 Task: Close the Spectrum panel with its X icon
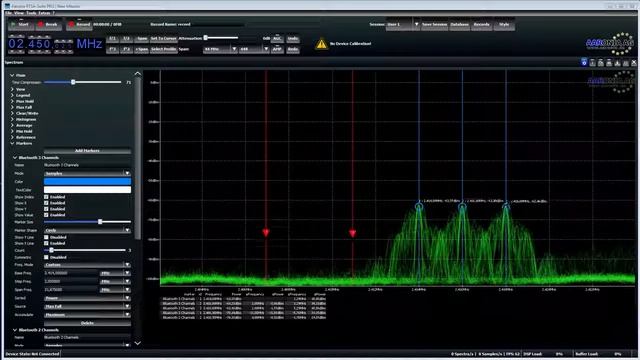pyautogui.click(x=634, y=62)
